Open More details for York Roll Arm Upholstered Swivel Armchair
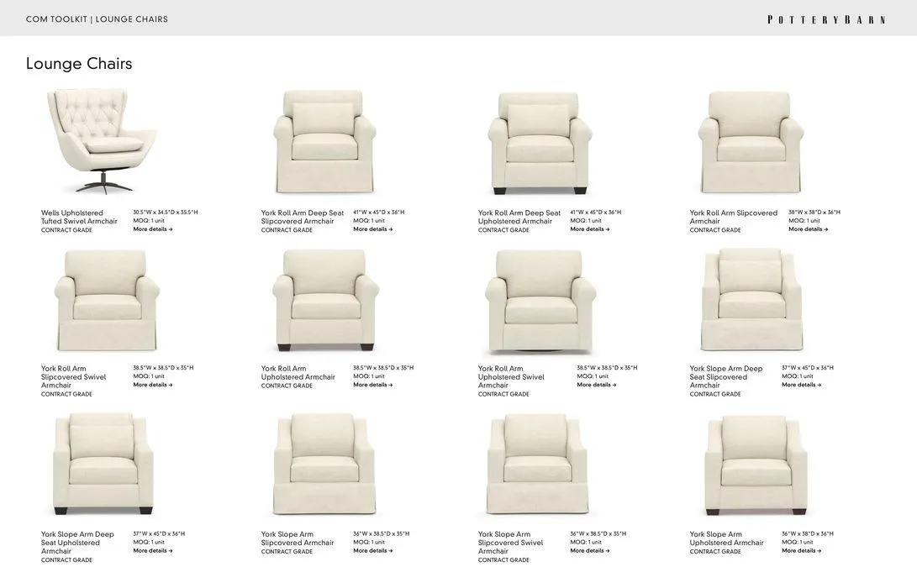 597,385
